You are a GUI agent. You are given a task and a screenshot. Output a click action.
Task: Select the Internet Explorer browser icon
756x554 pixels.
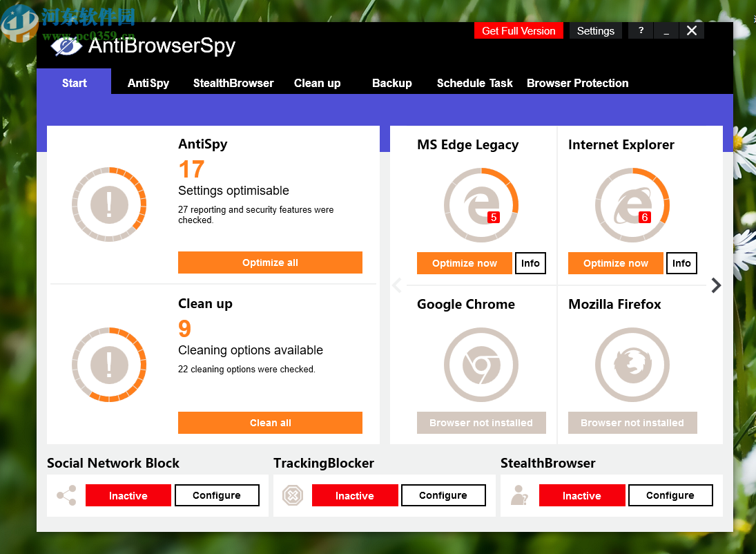click(x=632, y=205)
